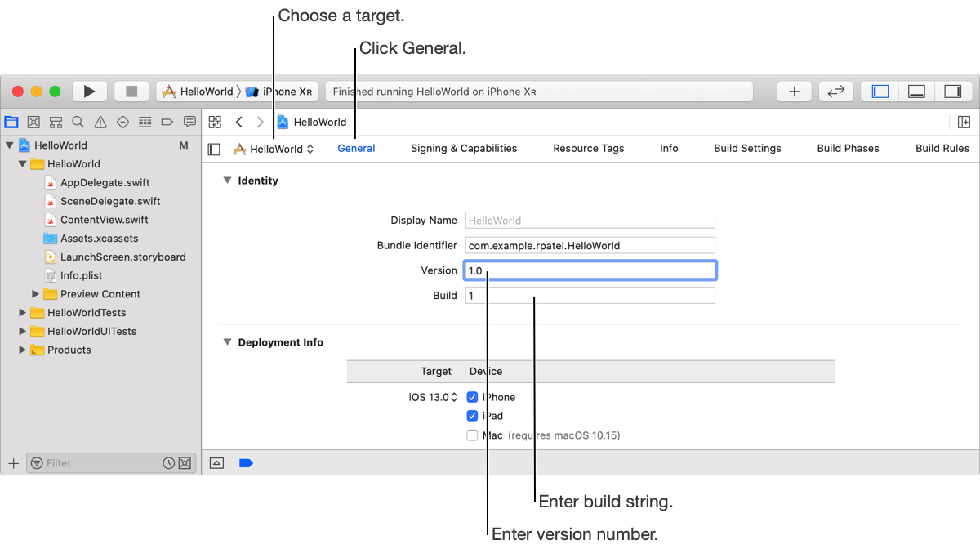Show code review with arrows button
The image size is (980, 549).
point(836,91)
